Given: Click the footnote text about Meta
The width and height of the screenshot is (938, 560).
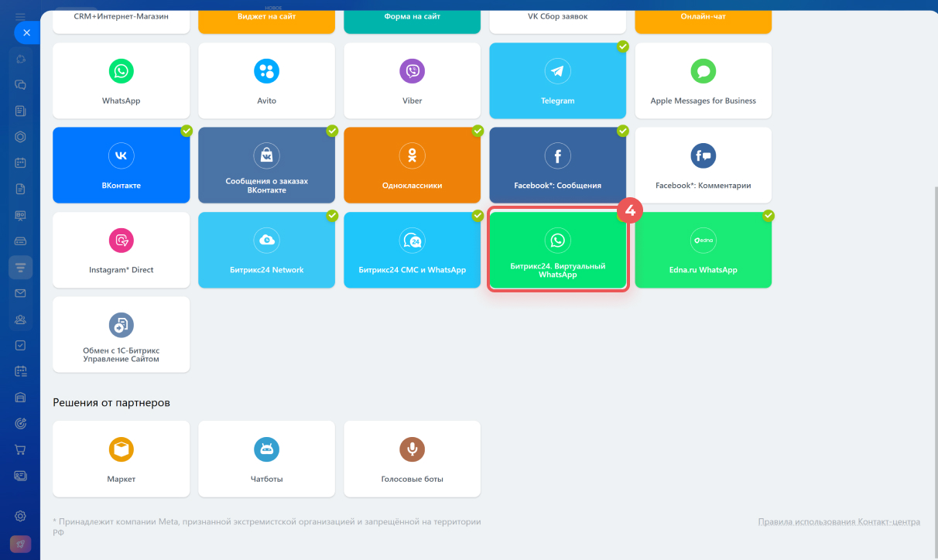Looking at the screenshot, I should [267, 527].
